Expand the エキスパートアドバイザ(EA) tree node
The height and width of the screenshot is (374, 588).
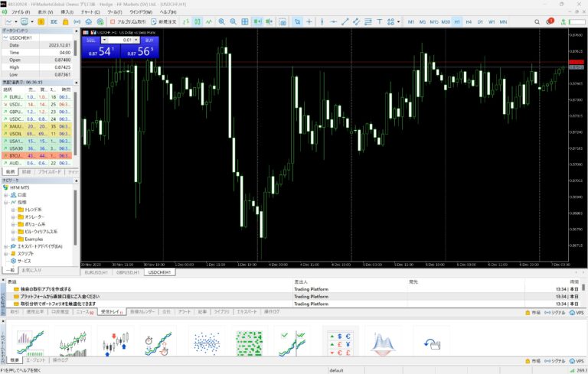[5, 246]
